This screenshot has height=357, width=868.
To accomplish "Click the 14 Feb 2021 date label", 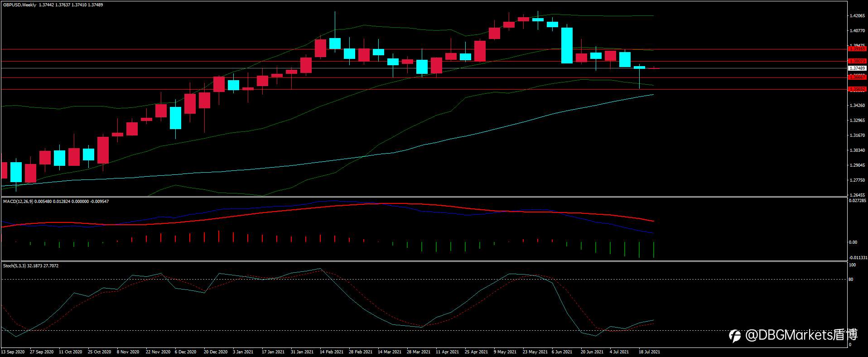I will [x=332, y=352].
